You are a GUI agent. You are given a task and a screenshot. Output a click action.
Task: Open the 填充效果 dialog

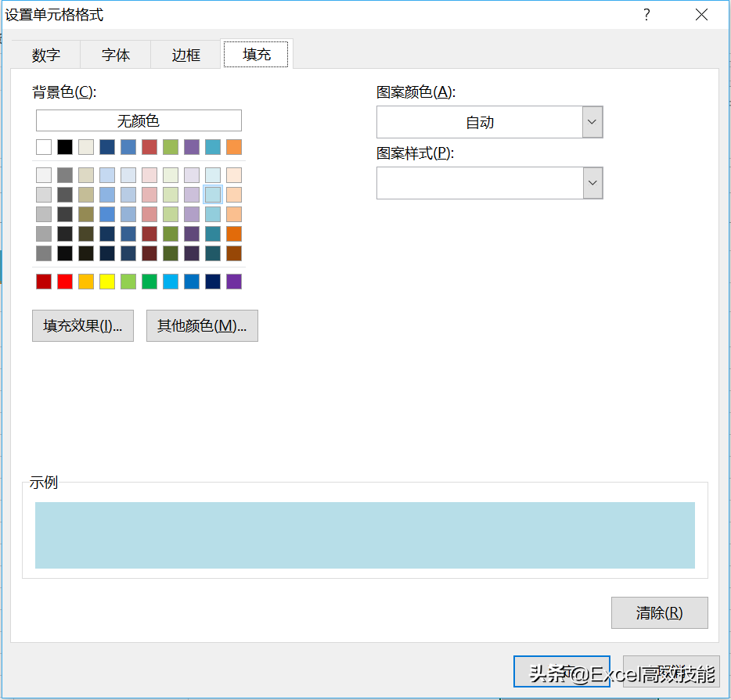(83, 325)
